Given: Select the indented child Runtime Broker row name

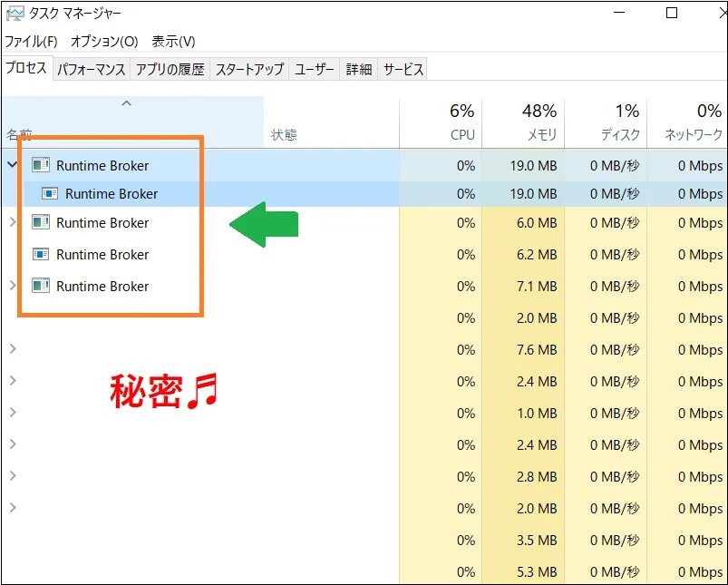Looking at the screenshot, I should (112, 194).
